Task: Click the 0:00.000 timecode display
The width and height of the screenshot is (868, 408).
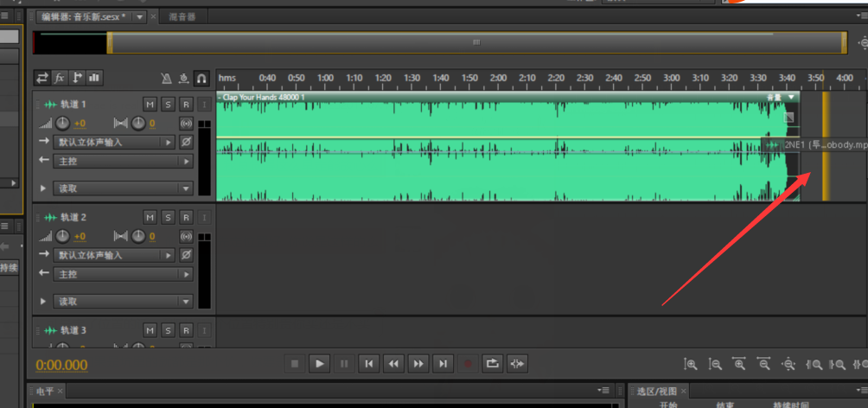Action: click(61, 365)
